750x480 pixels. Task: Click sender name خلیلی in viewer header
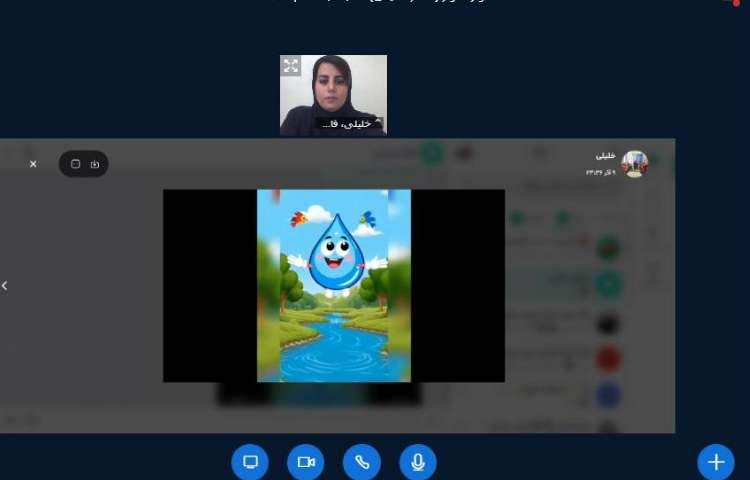pos(605,156)
